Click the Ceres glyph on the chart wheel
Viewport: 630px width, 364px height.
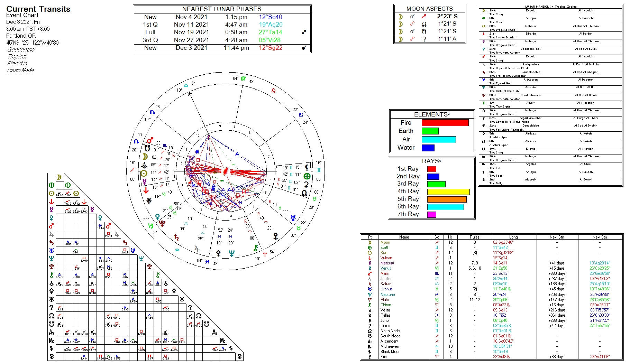(306, 185)
